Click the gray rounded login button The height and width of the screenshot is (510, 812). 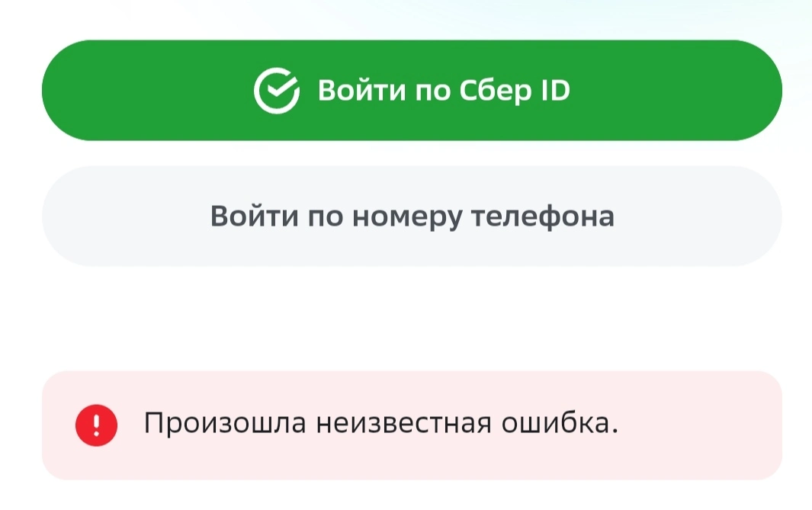tap(412, 216)
